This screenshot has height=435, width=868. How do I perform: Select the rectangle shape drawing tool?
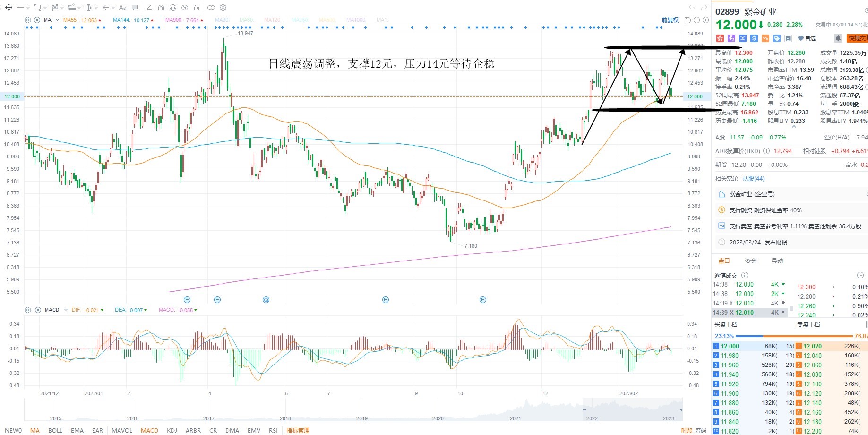38,8
